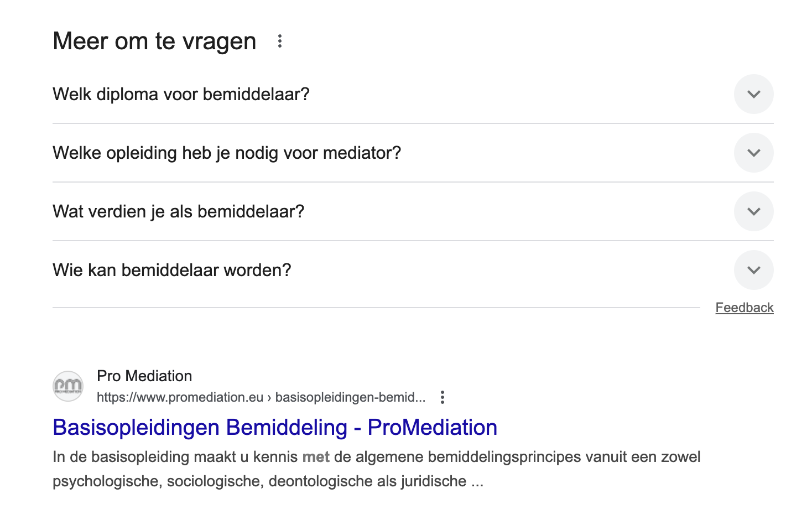This screenshot has height=509, width=812.
Task: Select the question text 'Wie kan bemiddelaar worden?'
Action: 171,270
